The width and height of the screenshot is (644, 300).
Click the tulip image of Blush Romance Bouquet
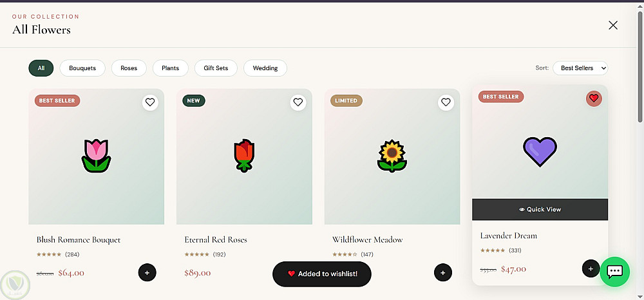tap(97, 156)
